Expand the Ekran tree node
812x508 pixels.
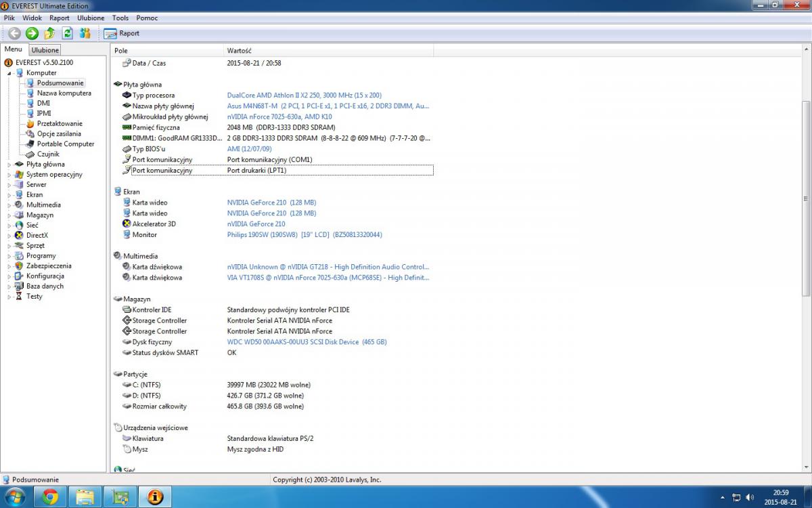[x=9, y=195]
